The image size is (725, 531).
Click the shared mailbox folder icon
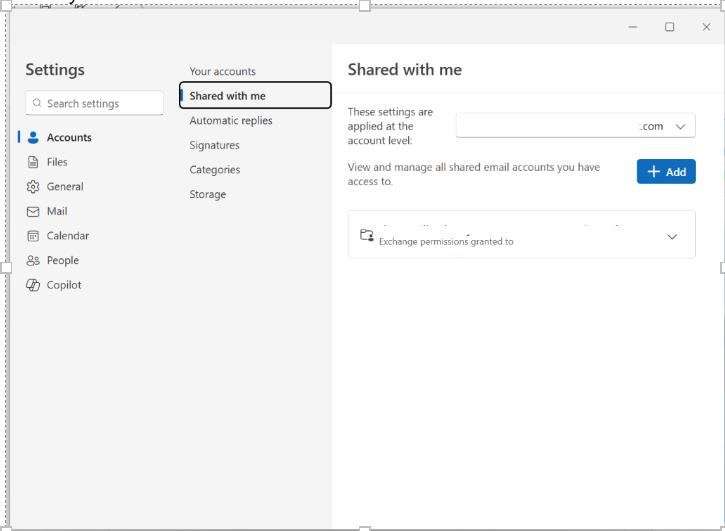tap(366, 236)
